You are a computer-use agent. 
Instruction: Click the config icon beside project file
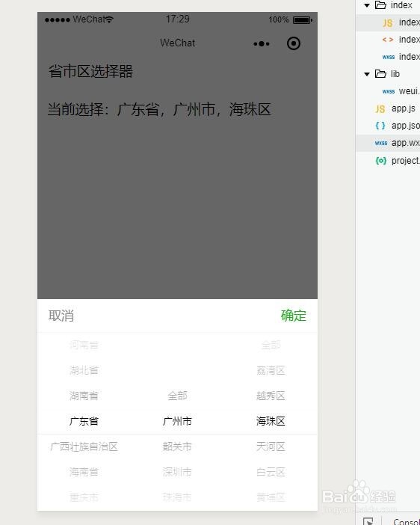tap(381, 161)
